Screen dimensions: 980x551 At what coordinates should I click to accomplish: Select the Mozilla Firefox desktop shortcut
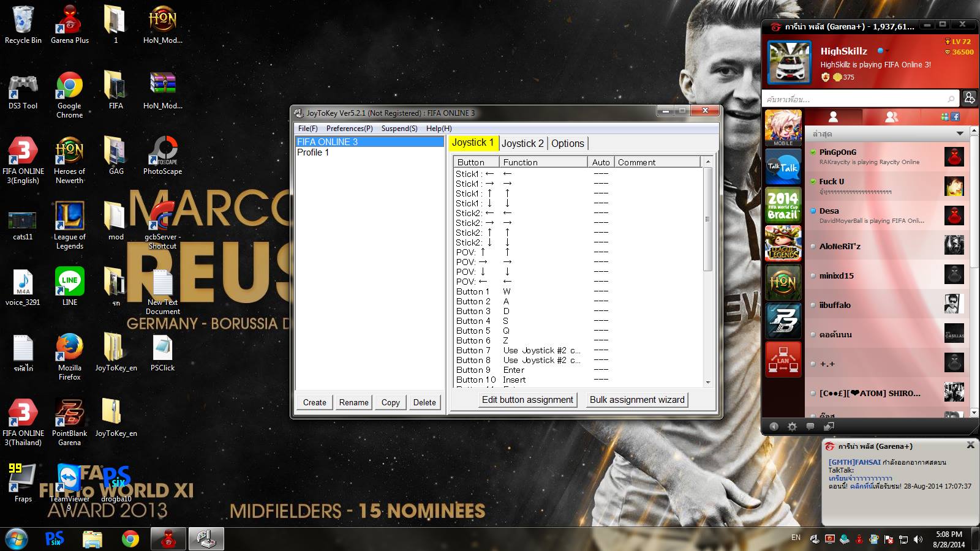70,357
